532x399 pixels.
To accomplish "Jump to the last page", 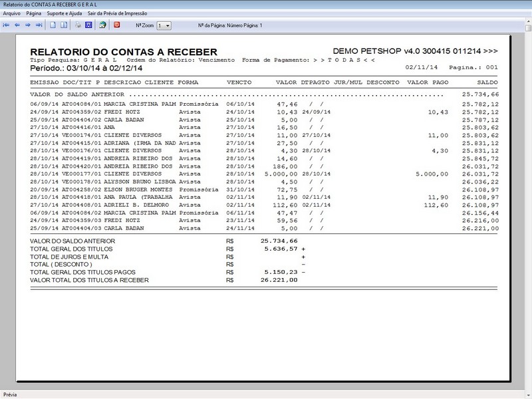I will coord(37,26).
